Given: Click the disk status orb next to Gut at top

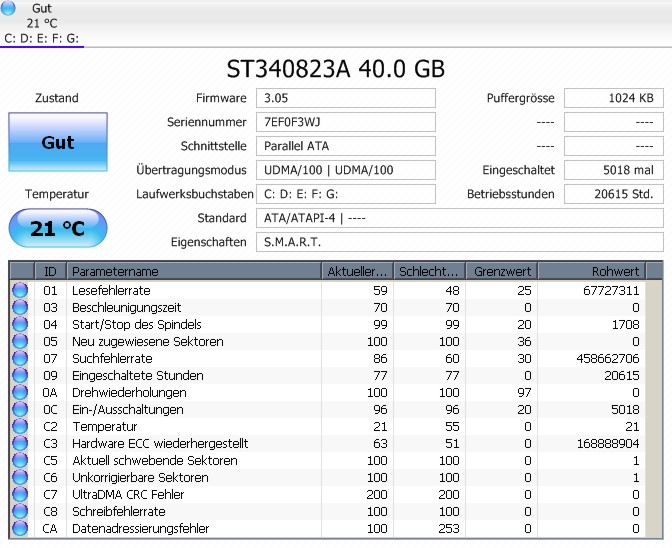Looking at the screenshot, I should [x=8, y=8].
